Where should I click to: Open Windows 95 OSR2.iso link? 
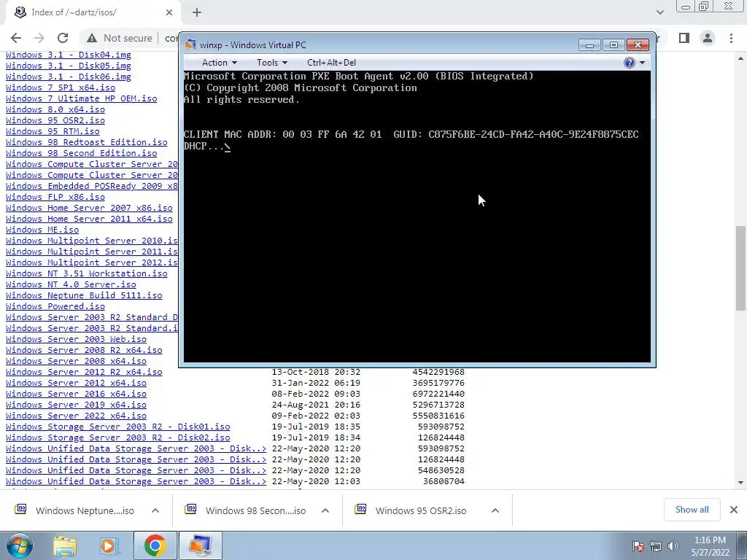tap(55, 120)
